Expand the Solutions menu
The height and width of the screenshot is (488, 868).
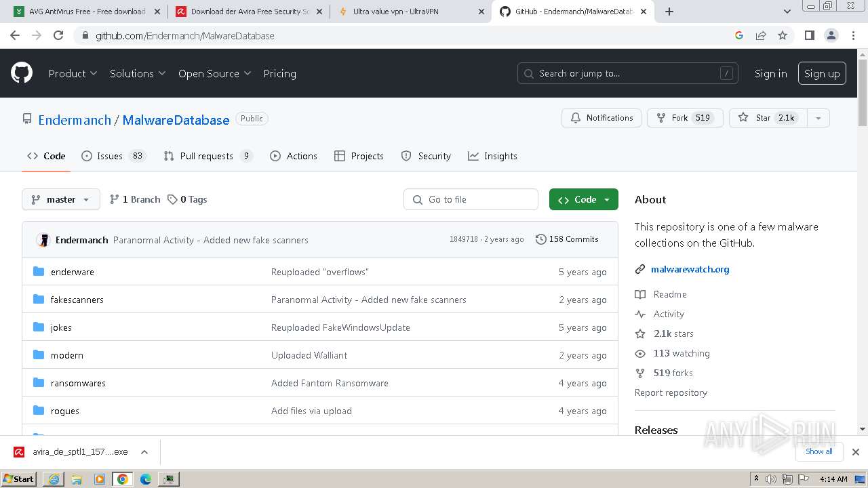click(138, 73)
